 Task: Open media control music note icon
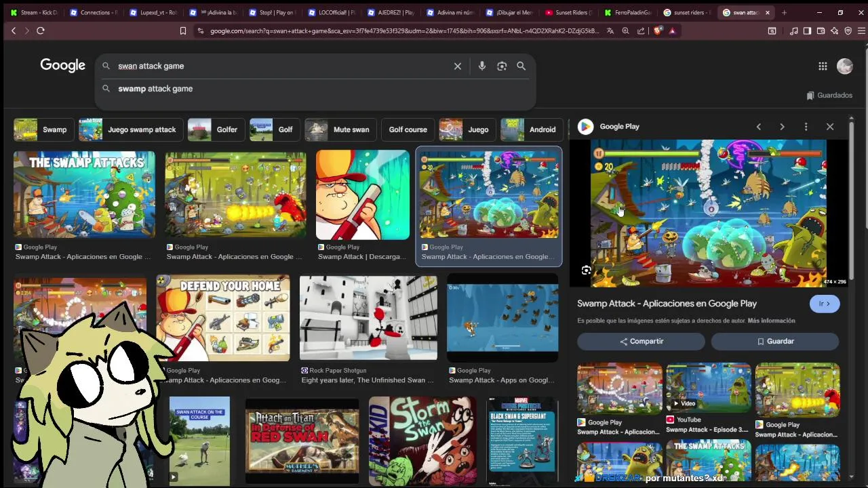pos(793,30)
